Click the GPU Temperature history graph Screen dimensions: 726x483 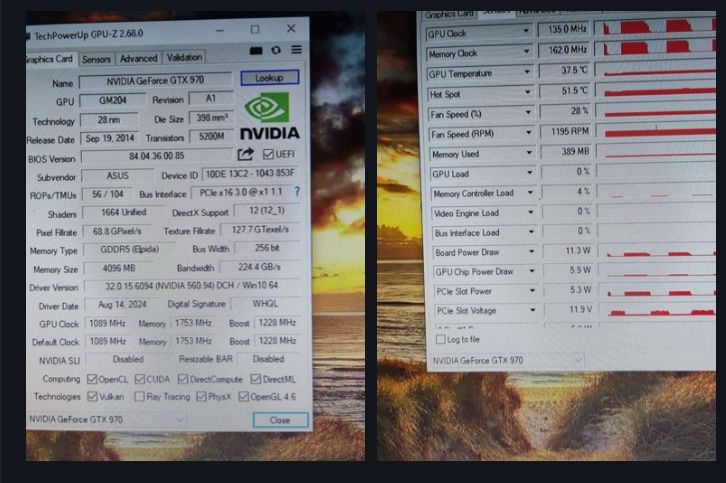[x=656, y=70]
